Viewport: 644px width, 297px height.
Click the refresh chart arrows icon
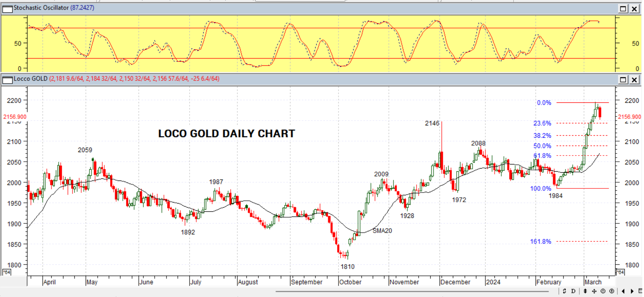(x=564, y=291)
